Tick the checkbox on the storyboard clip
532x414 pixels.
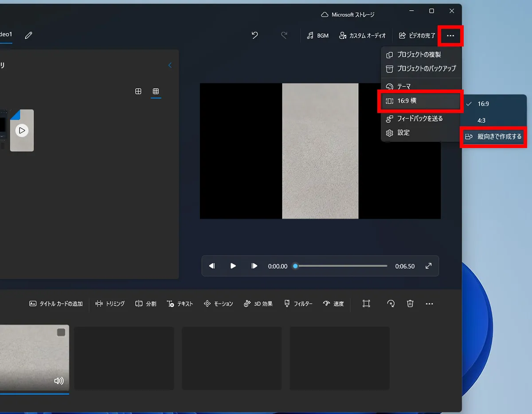tap(61, 332)
